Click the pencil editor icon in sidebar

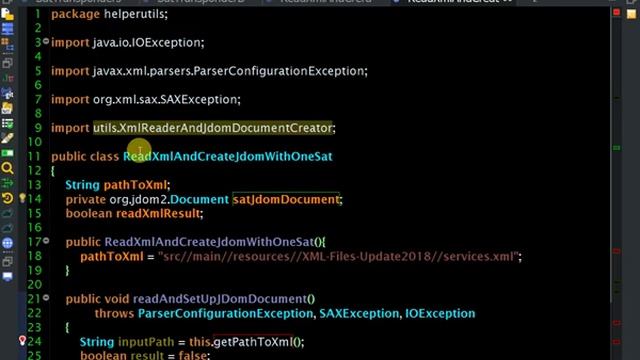tap(7, 138)
